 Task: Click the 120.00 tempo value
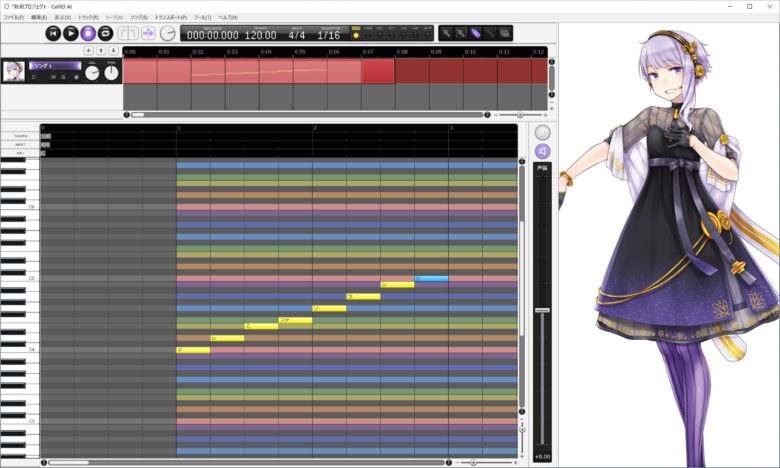(x=261, y=35)
